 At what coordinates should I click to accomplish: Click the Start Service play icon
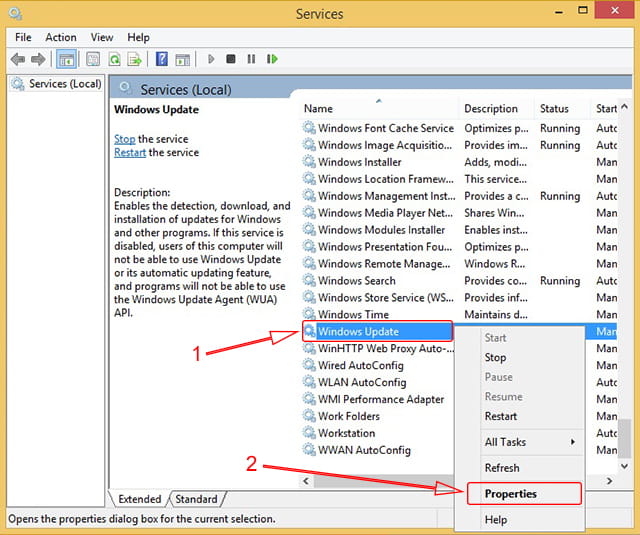click(x=211, y=59)
